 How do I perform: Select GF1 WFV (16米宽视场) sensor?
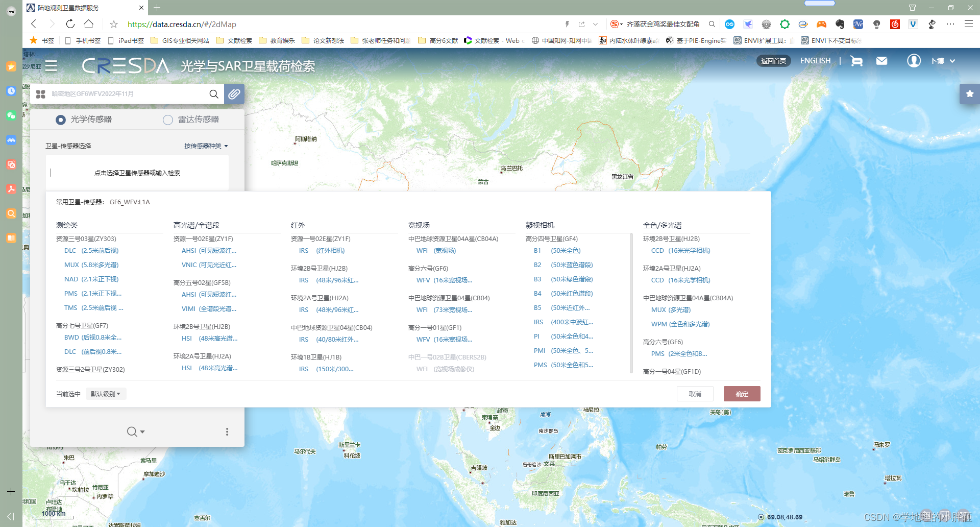[x=444, y=339]
